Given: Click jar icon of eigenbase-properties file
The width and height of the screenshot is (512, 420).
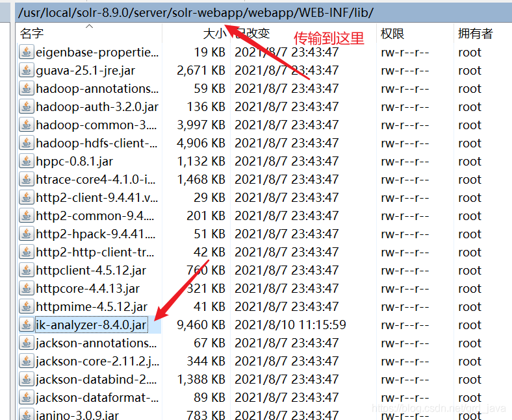Looking at the screenshot, I should click(27, 52).
